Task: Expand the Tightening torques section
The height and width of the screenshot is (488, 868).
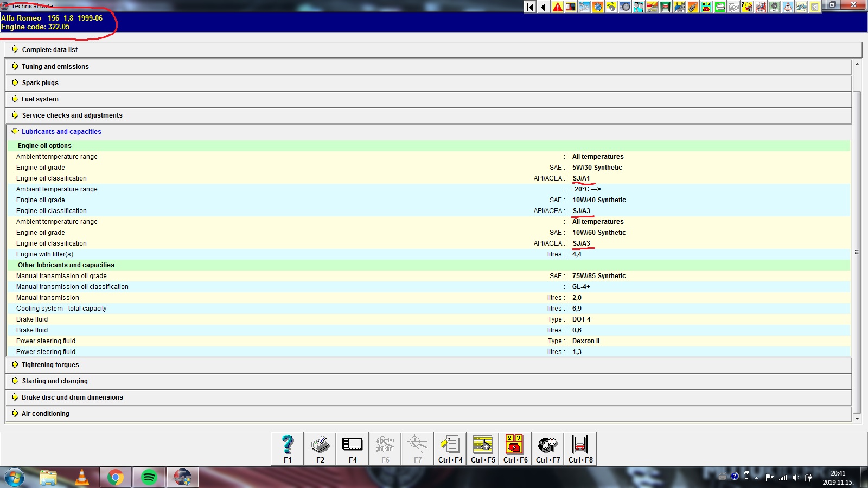Action: [x=429, y=364]
